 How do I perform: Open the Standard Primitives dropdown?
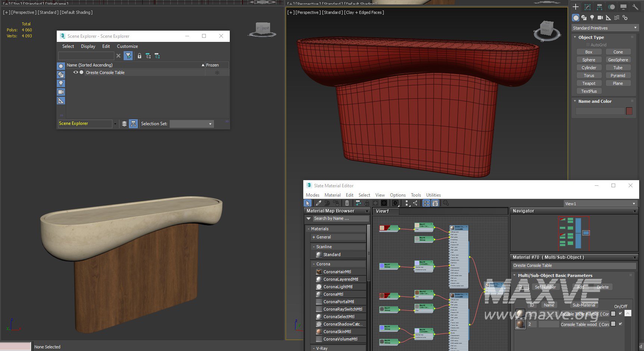[x=604, y=28]
